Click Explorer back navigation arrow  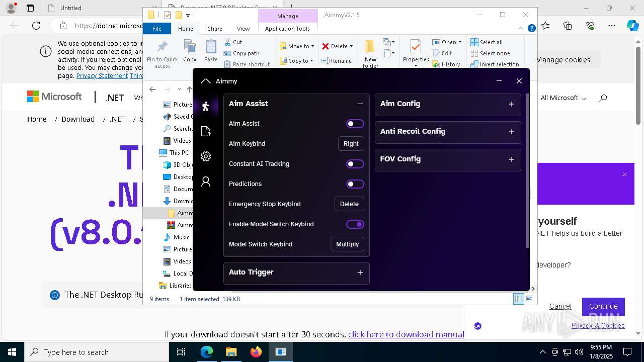(152, 89)
